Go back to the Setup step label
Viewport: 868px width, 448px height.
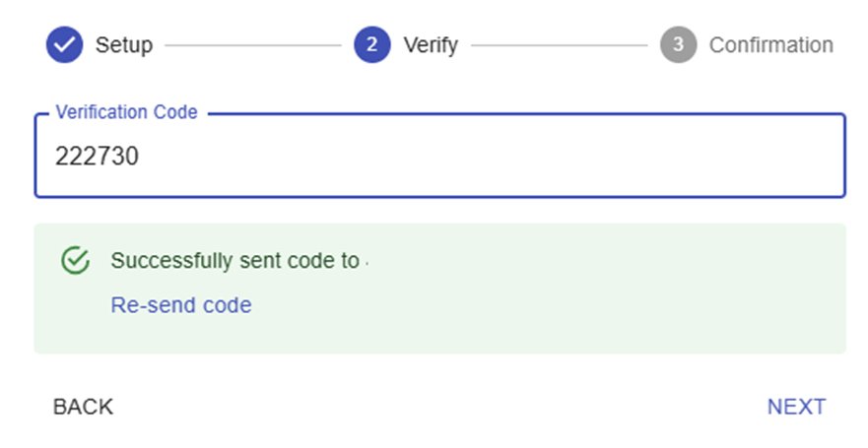pos(124,45)
